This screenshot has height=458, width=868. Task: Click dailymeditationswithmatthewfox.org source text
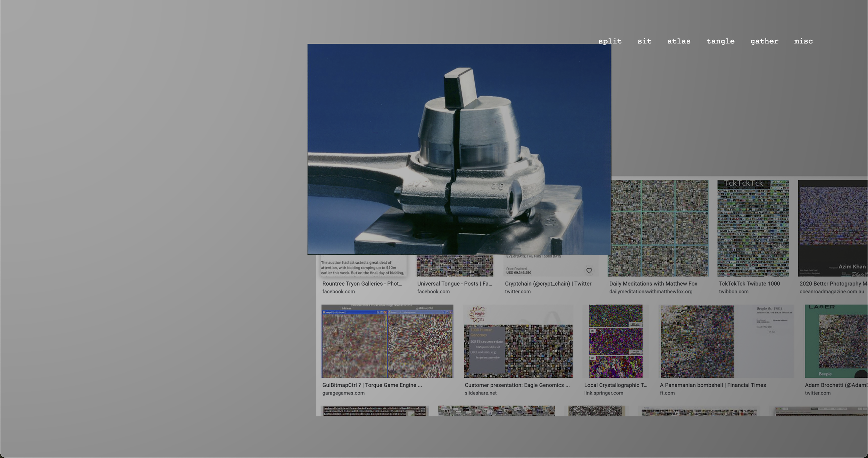[651, 292]
